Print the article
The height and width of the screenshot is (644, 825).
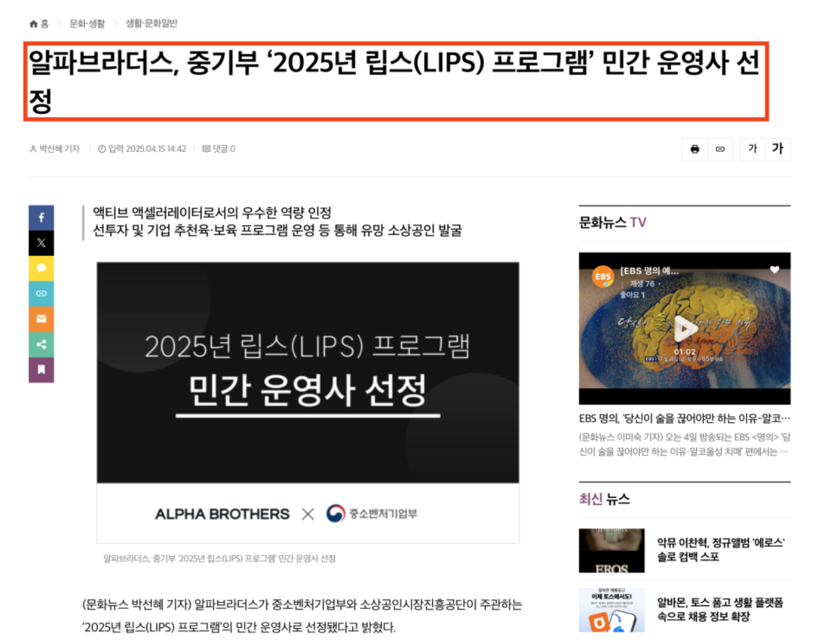point(695,149)
